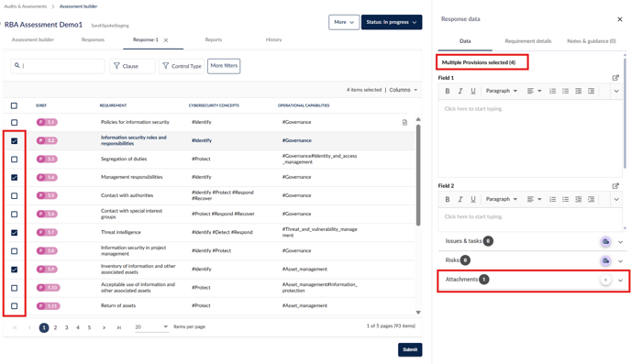Close the Response data panel
This screenshot has height=364, width=631.
coord(620,19)
